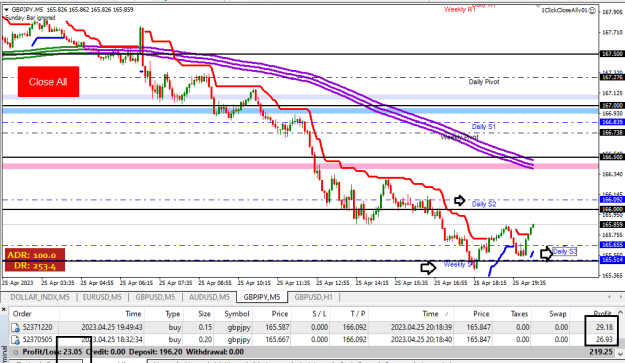Close the terminal panel with the x icon
The width and height of the screenshot is (625, 363).
(x=4, y=309)
